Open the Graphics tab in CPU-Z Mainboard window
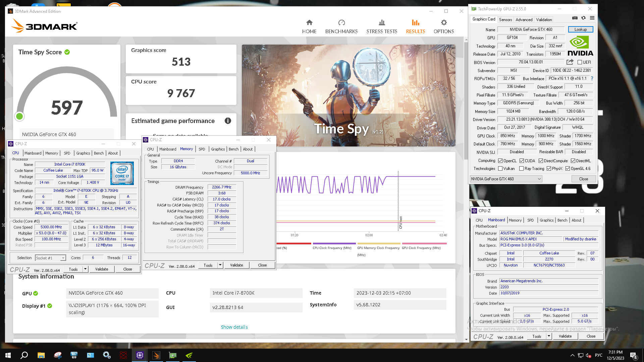644x362 pixels. 546,220
